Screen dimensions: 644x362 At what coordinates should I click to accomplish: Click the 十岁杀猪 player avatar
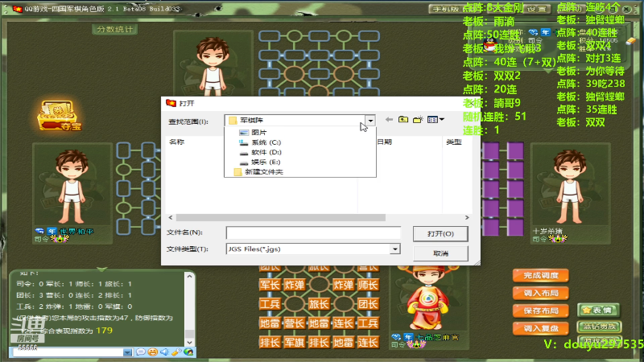[570, 185]
